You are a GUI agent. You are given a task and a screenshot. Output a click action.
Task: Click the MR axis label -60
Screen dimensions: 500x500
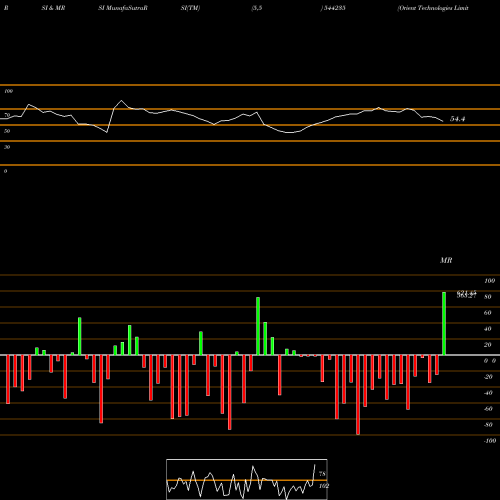[488, 409]
